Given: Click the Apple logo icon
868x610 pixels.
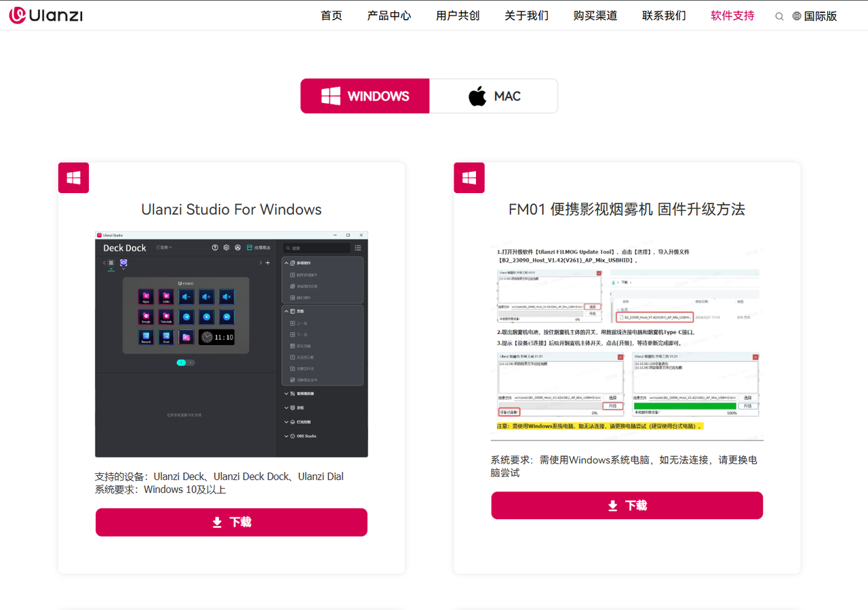Looking at the screenshot, I should (477, 96).
